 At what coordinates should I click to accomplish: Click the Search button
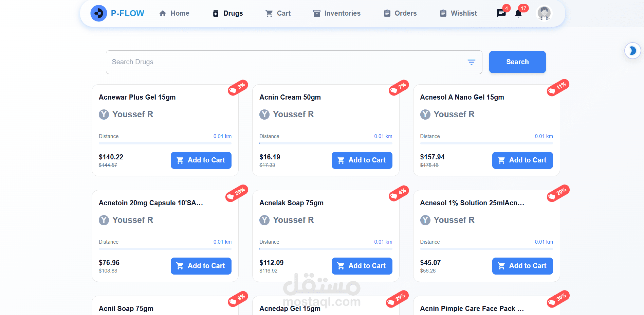point(517,62)
